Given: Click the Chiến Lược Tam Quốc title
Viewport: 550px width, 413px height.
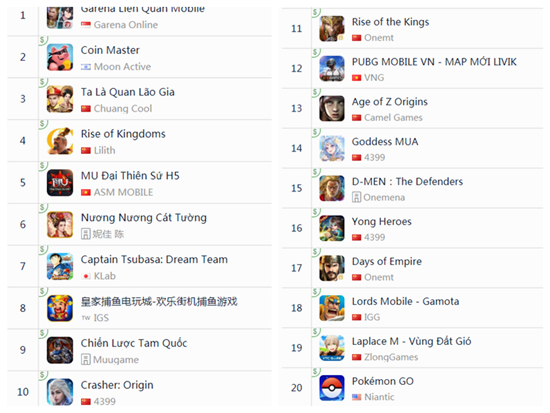Looking at the screenshot, I should tap(134, 343).
